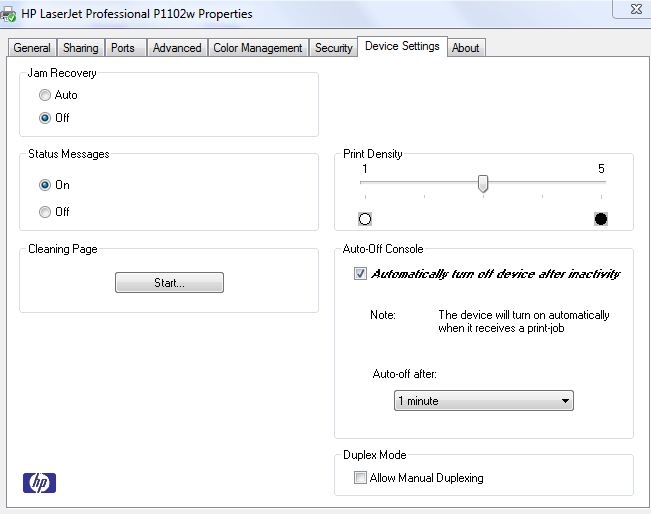Click the dark density black circle icon
Image resolution: width=651 pixels, height=514 pixels.
[600, 219]
